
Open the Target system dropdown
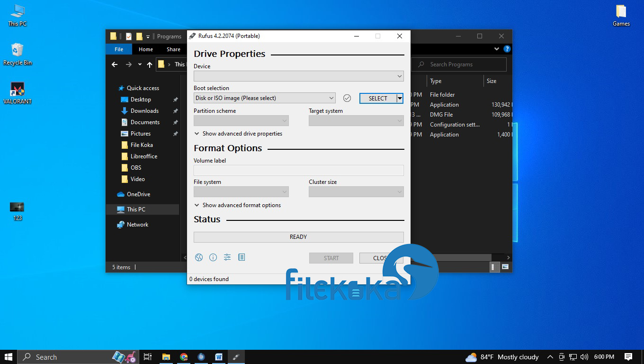pos(356,121)
